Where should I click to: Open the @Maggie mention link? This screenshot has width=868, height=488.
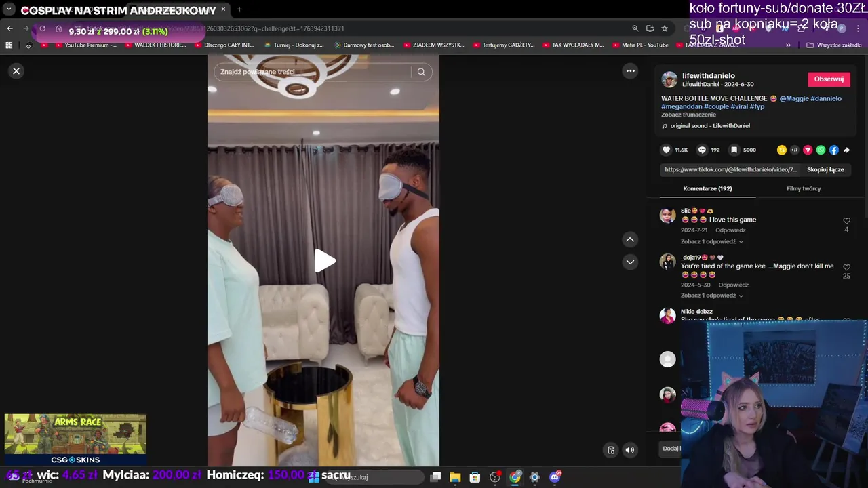click(x=794, y=98)
